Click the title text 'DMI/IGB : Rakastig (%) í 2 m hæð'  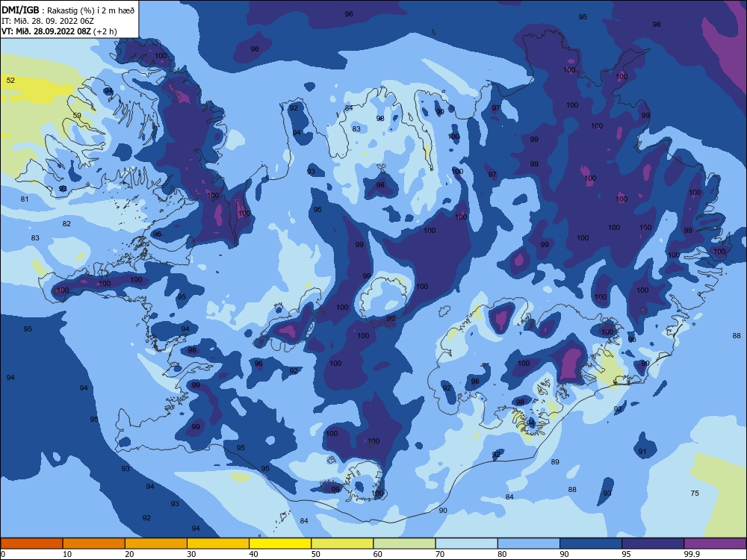[68, 10]
